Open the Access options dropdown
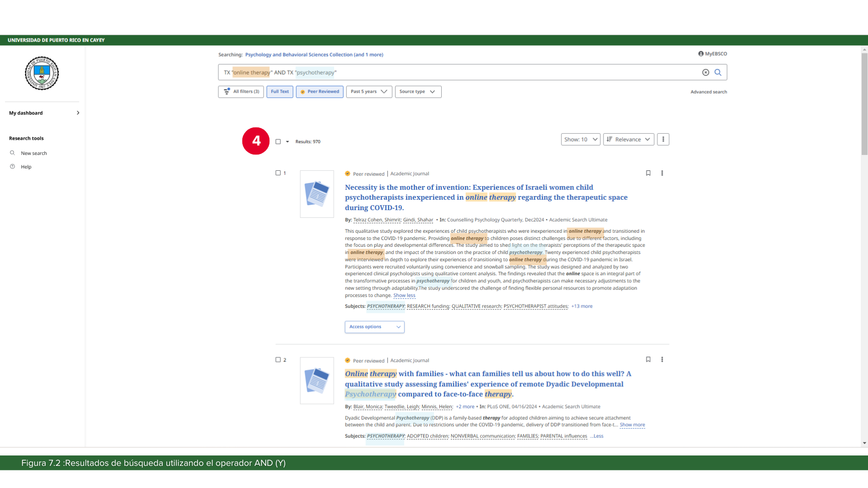Viewport: 868px width, 488px height. pos(374,327)
